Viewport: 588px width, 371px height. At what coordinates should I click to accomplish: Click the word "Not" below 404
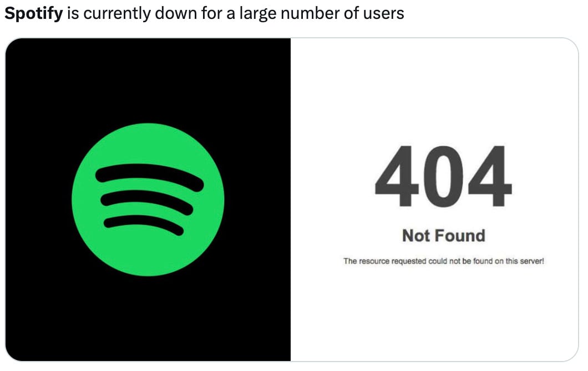click(x=416, y=235)
